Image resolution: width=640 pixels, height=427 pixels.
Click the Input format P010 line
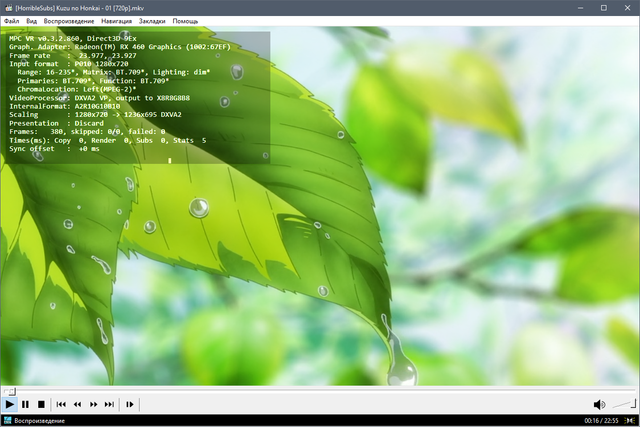(x=69, y=64)
